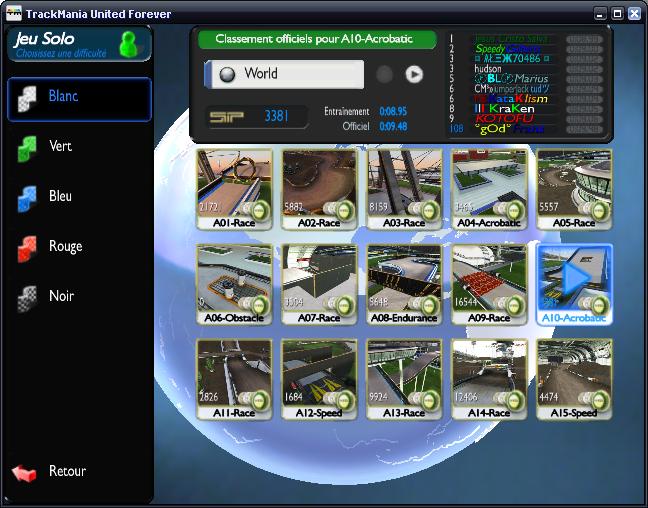Choose the blue Bleu difficulty flag icon

(x=27, y=198)
